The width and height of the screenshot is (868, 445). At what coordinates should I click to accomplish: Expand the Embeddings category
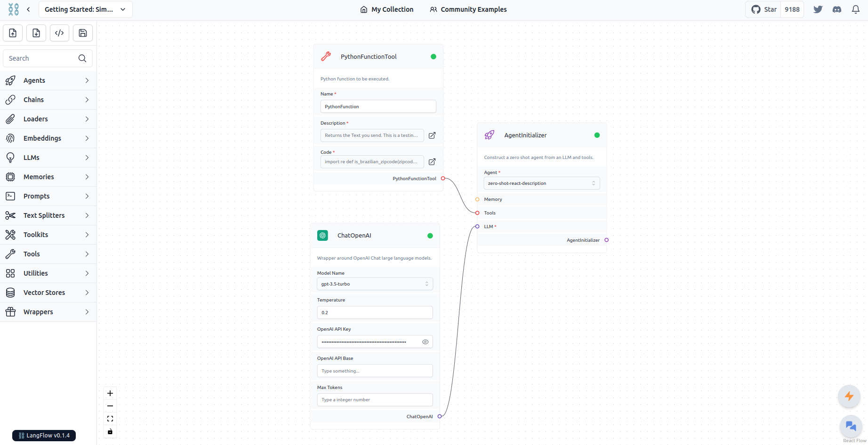point(48,138)
